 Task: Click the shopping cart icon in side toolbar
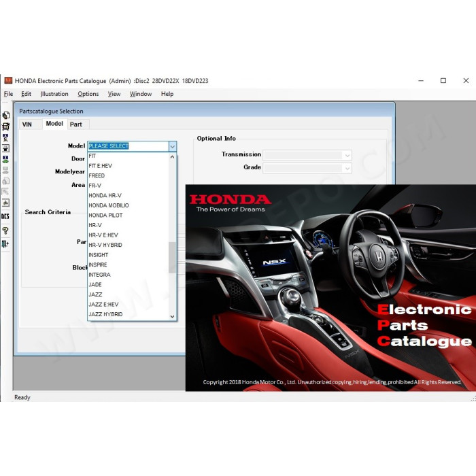tap(5, 126)
